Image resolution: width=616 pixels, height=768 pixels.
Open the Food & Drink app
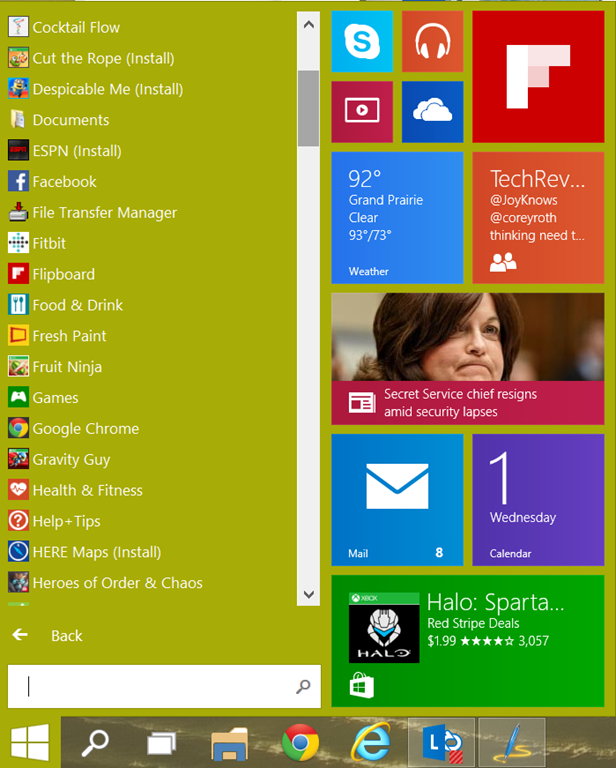[x=65, y=305]
